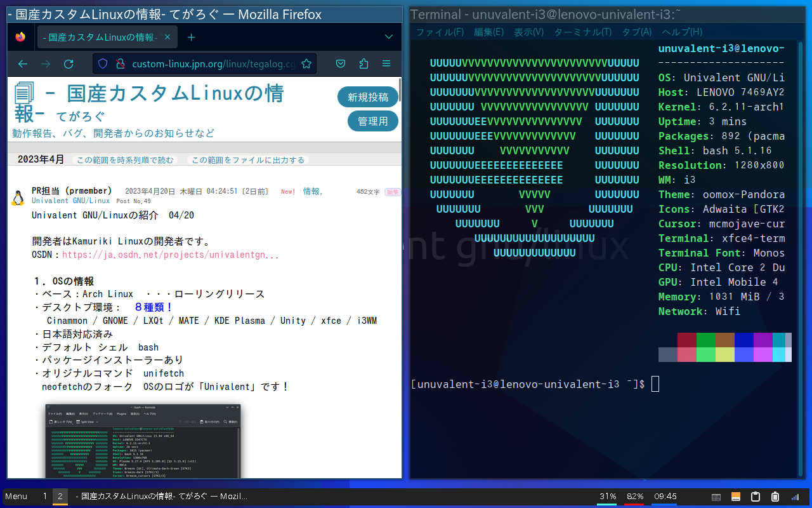
Task: Click the dark blue color block in terminal
Action: (x=744, y=340)
